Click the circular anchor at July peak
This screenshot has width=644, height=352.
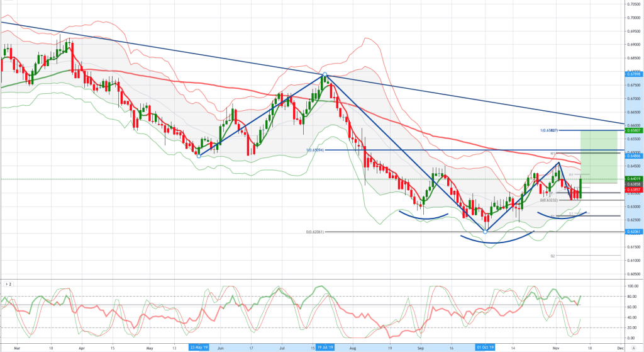tap(325, 75)
